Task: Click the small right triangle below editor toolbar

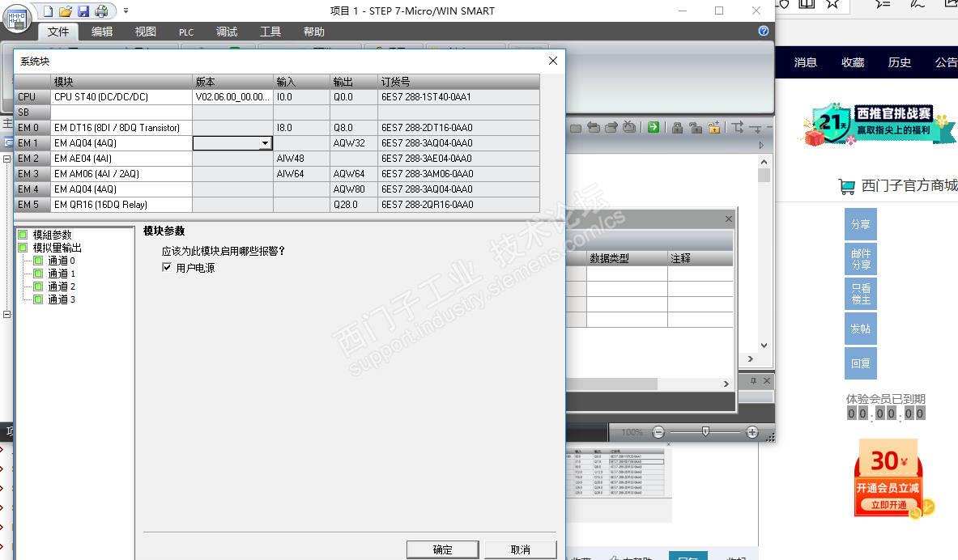Action: click(x=761, y=146)
